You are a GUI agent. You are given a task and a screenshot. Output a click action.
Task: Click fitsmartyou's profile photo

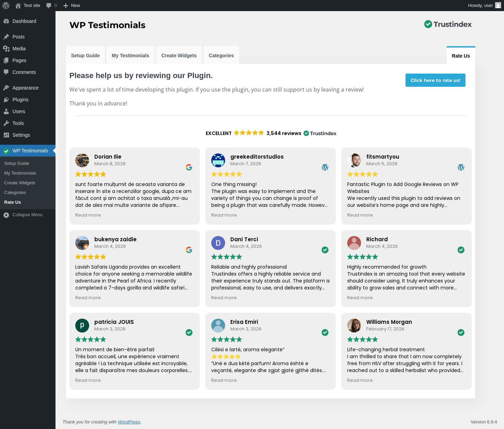click(354, 160)
